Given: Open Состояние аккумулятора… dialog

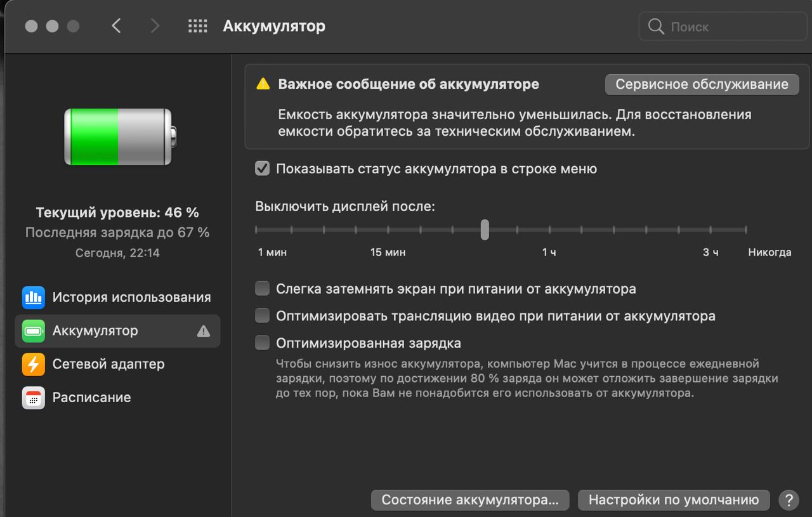Looking at the screenshot, I should click(x=470, y=500).
